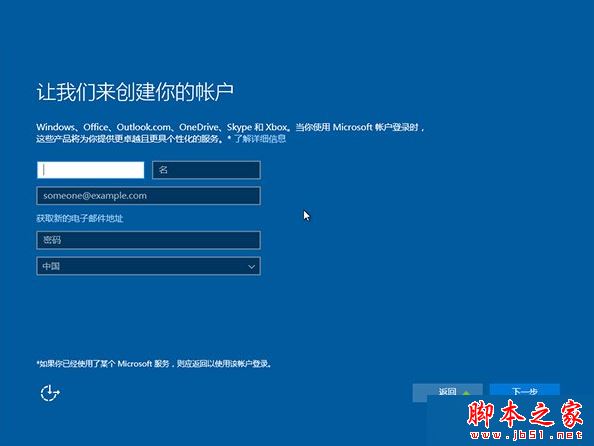
Task: Focus the empty surname input field
Action: click(91, 170)
